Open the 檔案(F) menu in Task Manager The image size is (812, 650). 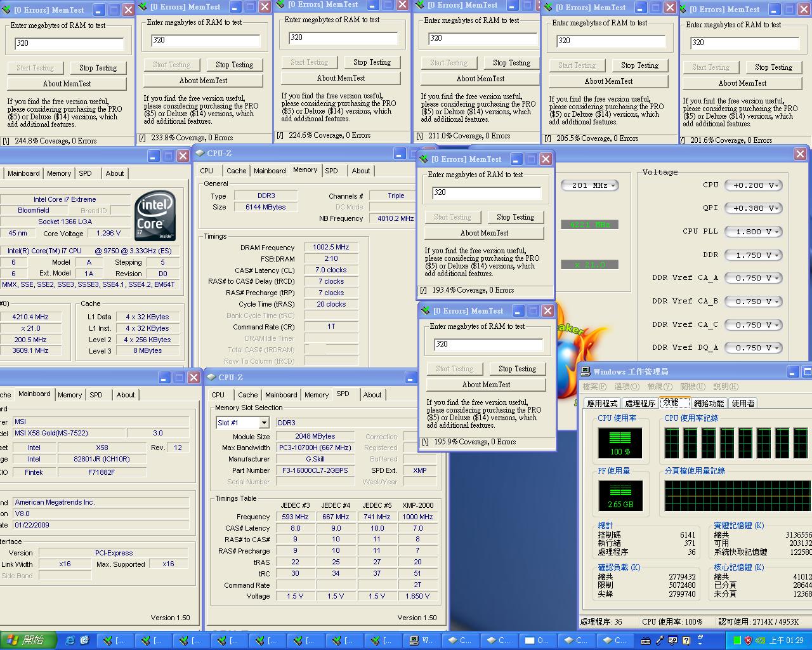pos(594,387)
